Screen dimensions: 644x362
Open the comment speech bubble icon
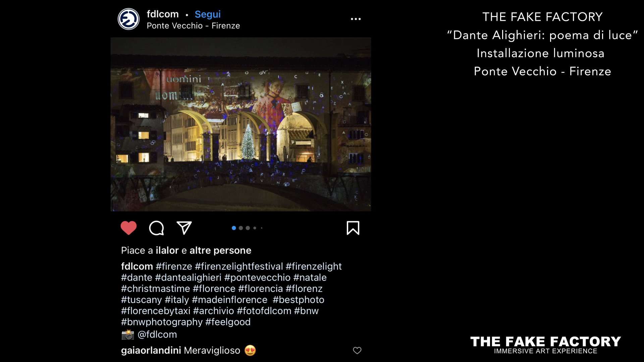point(156,228)
